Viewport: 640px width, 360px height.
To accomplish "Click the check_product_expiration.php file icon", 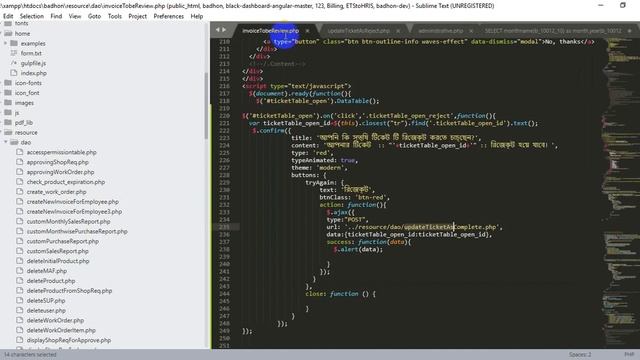I will click(19, 182).
